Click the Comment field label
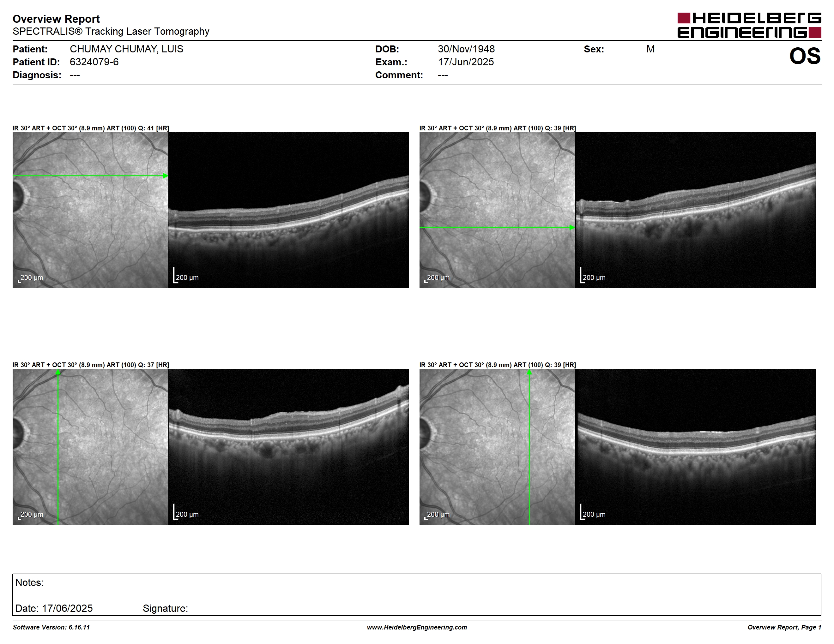 click(399, 75)
